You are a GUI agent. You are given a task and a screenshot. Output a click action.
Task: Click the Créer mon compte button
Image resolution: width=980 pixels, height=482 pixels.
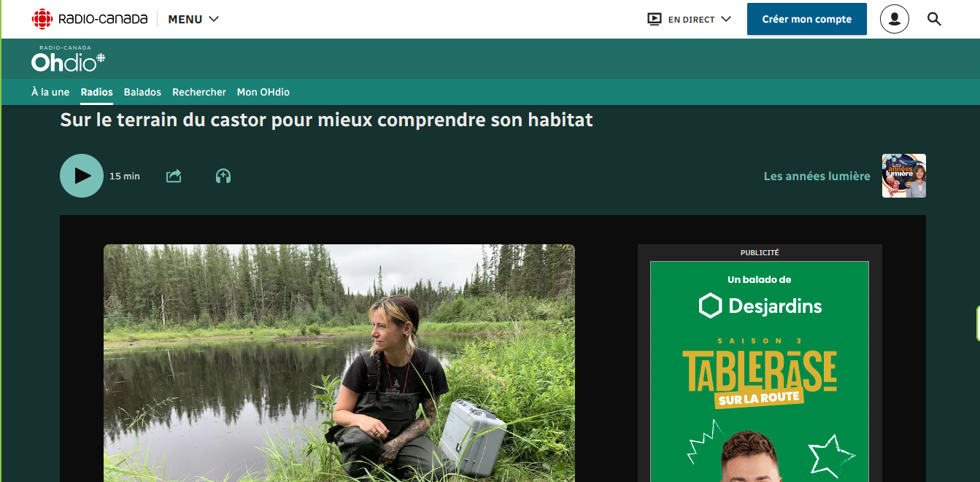807,19
